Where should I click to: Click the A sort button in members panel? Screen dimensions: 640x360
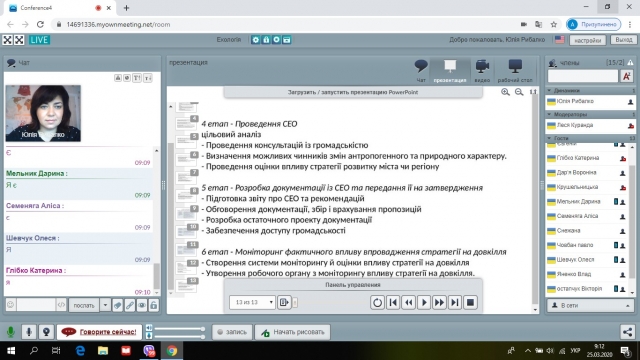click(x=627, y=76)
